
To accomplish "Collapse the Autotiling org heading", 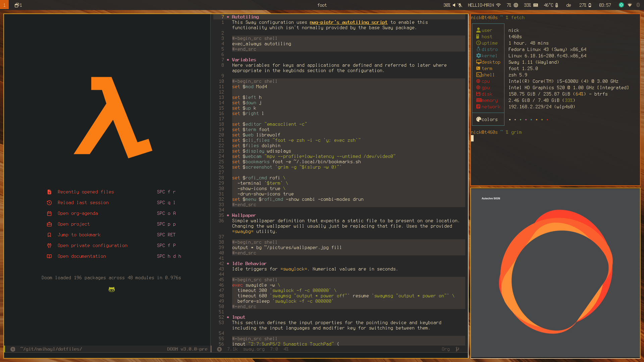I will point(245,17).
